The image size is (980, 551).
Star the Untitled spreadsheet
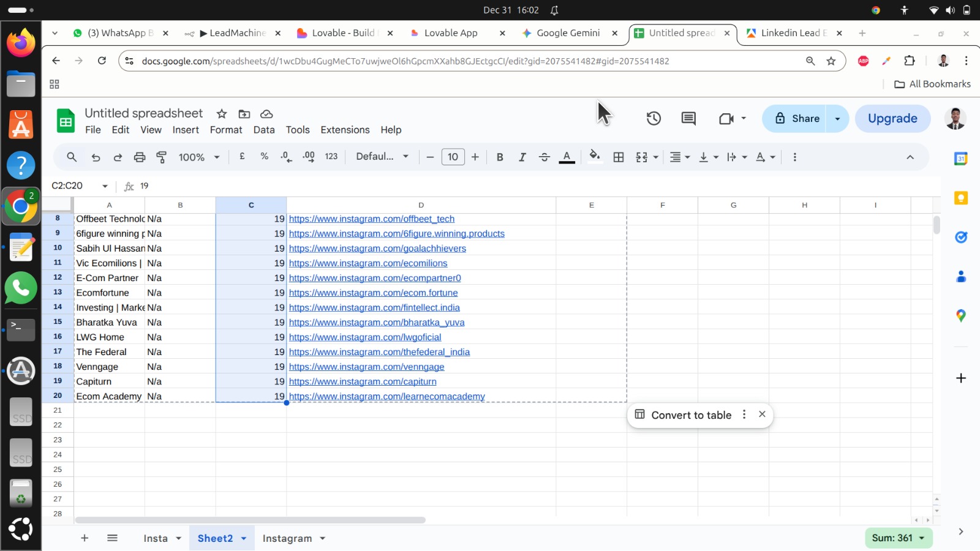(222, 114)
